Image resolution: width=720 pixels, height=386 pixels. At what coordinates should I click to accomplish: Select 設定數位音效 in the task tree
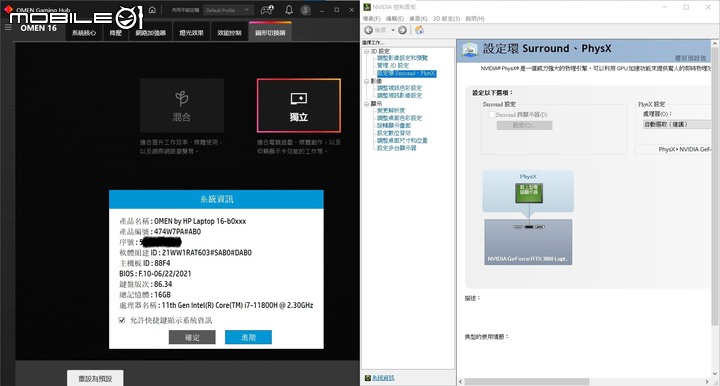pos(394,133)
